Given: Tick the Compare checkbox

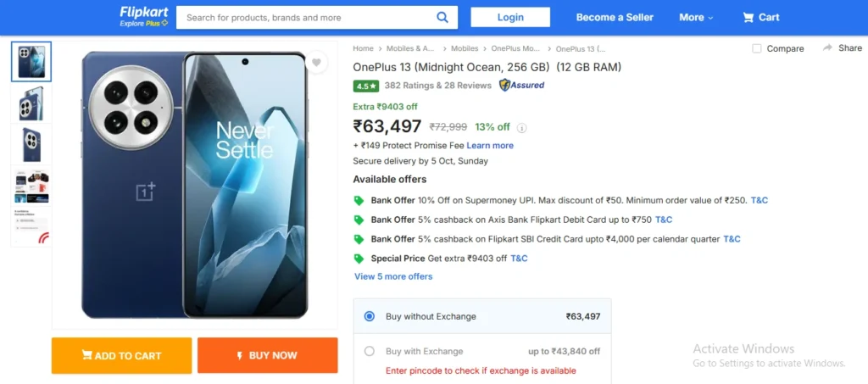Looking at the screenshot, I should (757, 48).
